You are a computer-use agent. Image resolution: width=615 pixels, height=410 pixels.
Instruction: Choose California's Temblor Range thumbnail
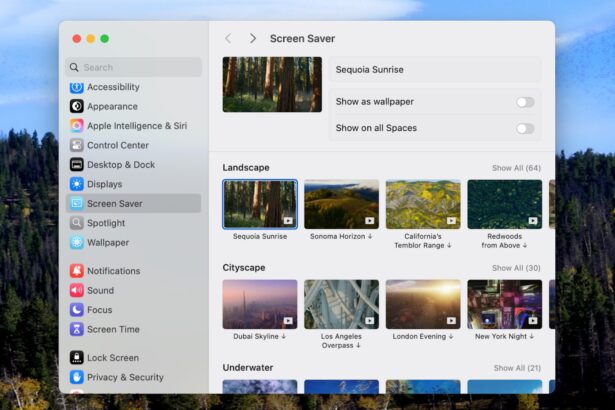click(x=423, y=204)
